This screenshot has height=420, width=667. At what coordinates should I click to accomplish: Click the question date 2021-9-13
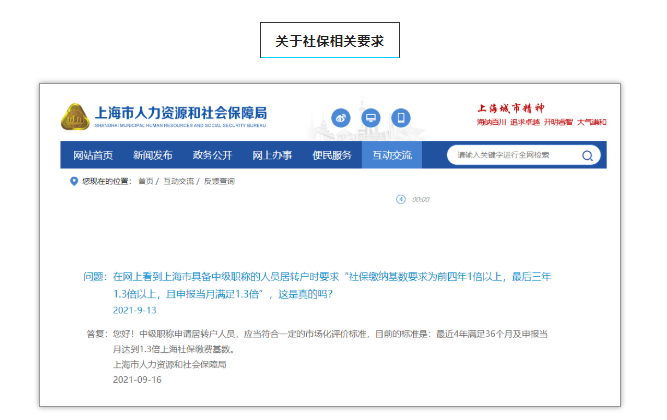(x=134, y=310)
